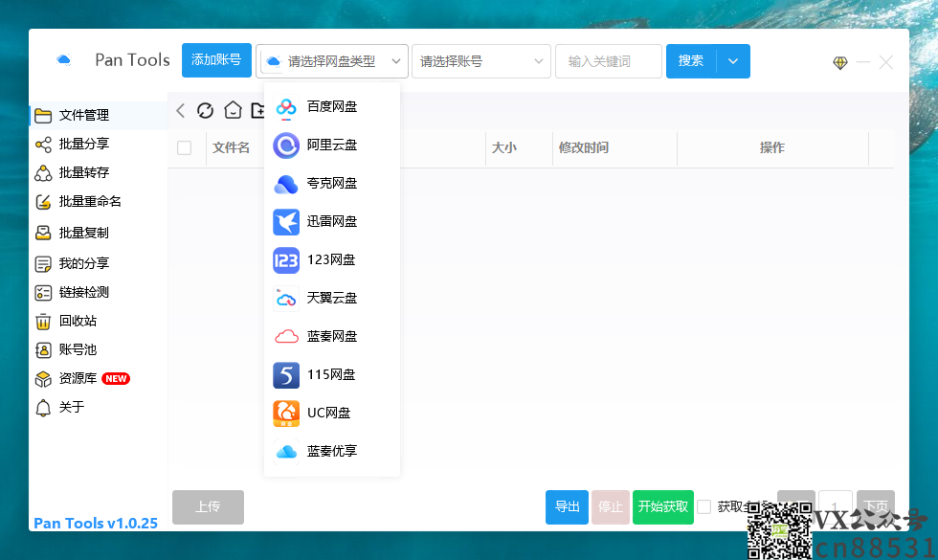This screenshot has height=560, width=938.
Task: Go to home folder icon
Action: coord(233,111)
